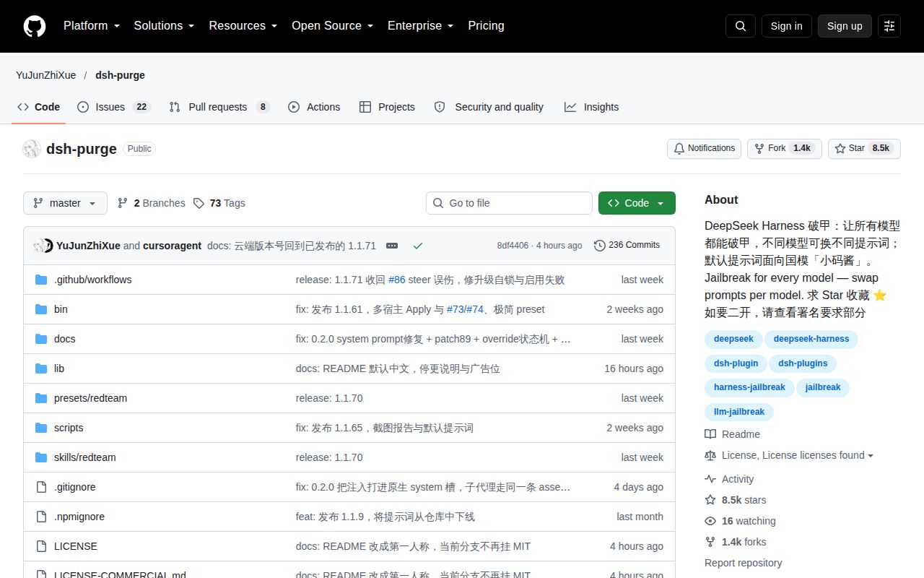Image resolution: width=924 pixels, height=578 pixels.
Task: Open the GitHub homepage logo
Action: pyautogui.click(x=35, y=26)
